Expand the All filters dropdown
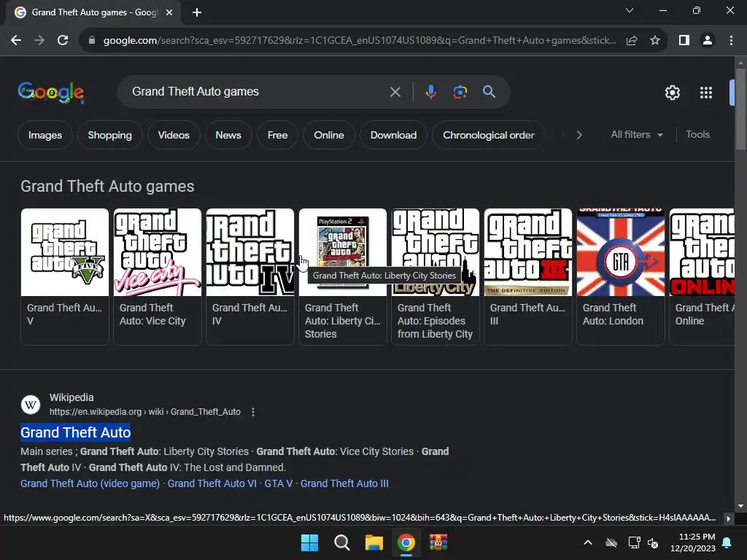This screenshot has width=747, height=560. coord(636,135)
